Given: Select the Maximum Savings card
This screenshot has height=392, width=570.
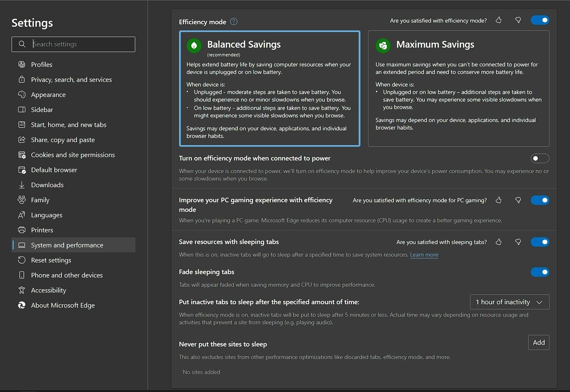Looking at the screenshot, I should (x=459, y=89).
